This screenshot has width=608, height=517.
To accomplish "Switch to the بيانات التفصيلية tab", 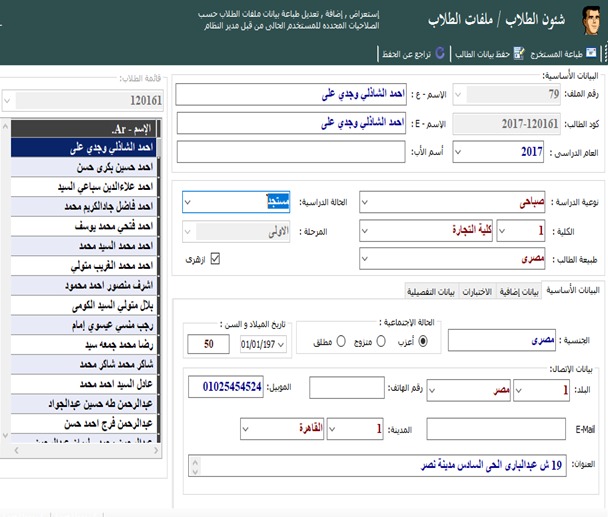I will [x=431, y=292].
